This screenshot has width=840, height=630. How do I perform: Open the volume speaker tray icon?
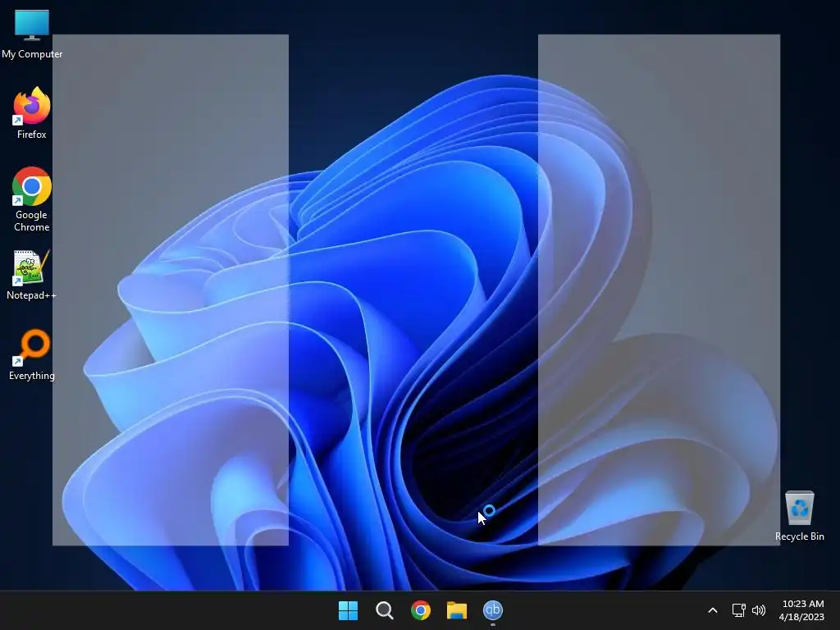[x=759, y=610]
